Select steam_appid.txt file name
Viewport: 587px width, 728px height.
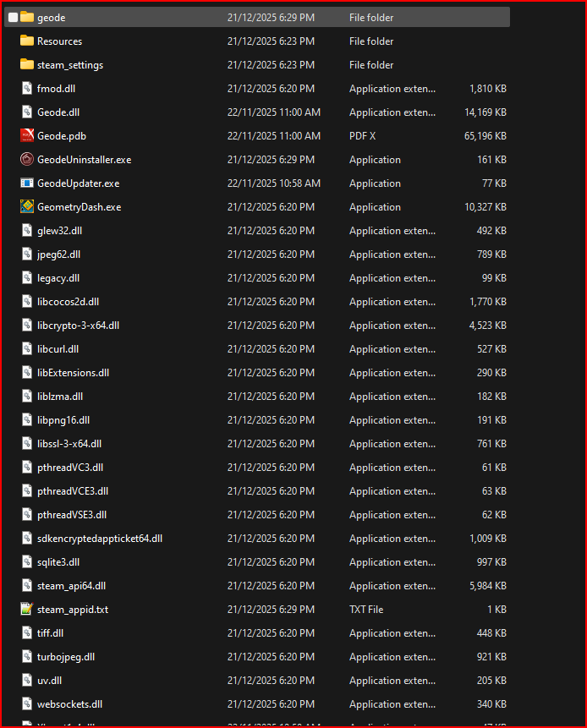coord(73,610)
